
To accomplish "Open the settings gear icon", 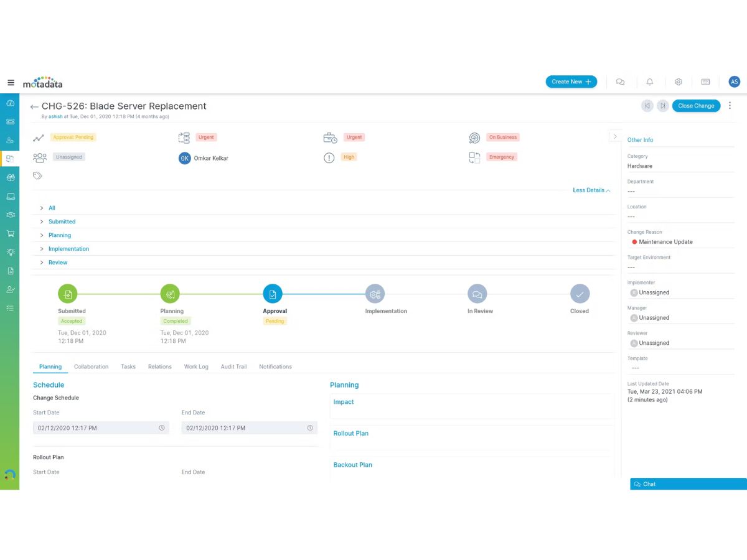I will point(679,82).
